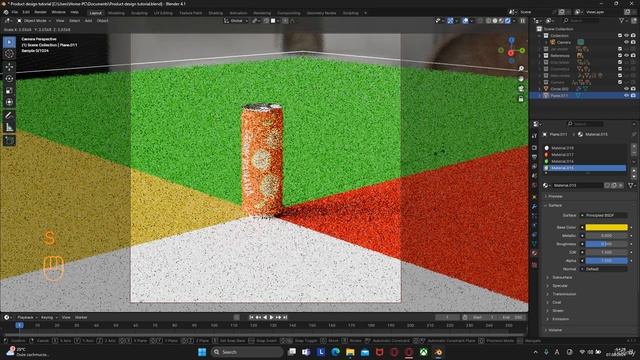Open the Render properties tab icon

534,148
